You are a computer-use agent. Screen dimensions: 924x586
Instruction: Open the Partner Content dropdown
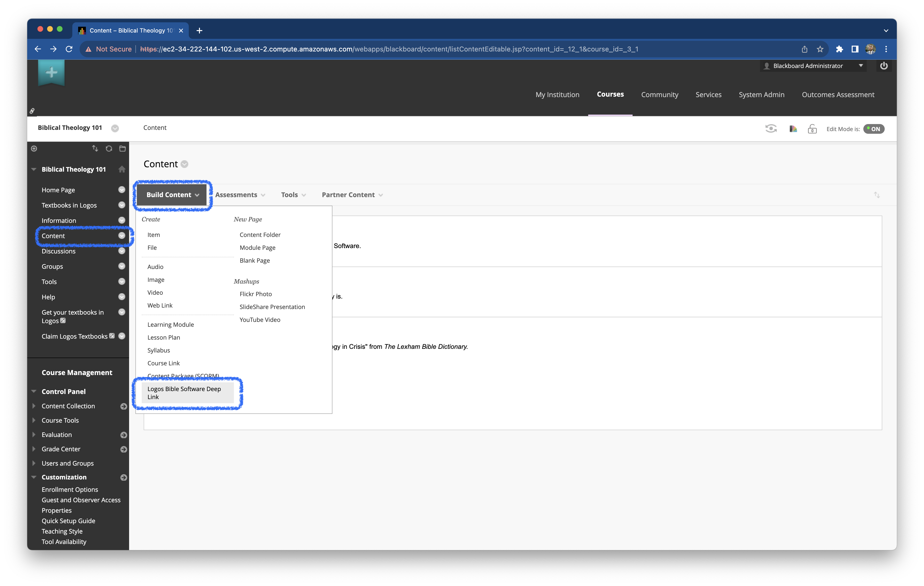coord(352,195)
